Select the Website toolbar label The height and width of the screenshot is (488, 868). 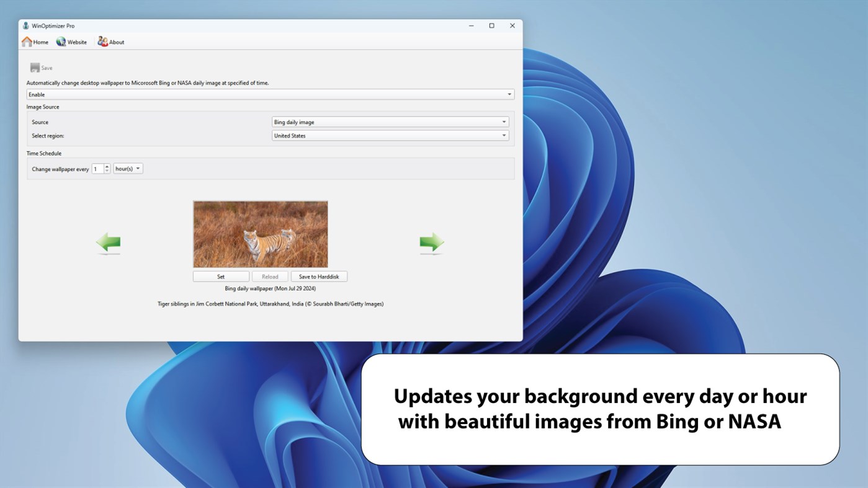click(77, 42)
